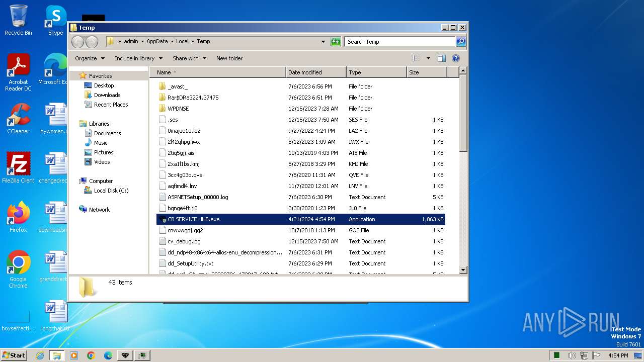Click the scrollbar down arrow
Viewport: 644px width, 362px height.
(x=463, y=270)
